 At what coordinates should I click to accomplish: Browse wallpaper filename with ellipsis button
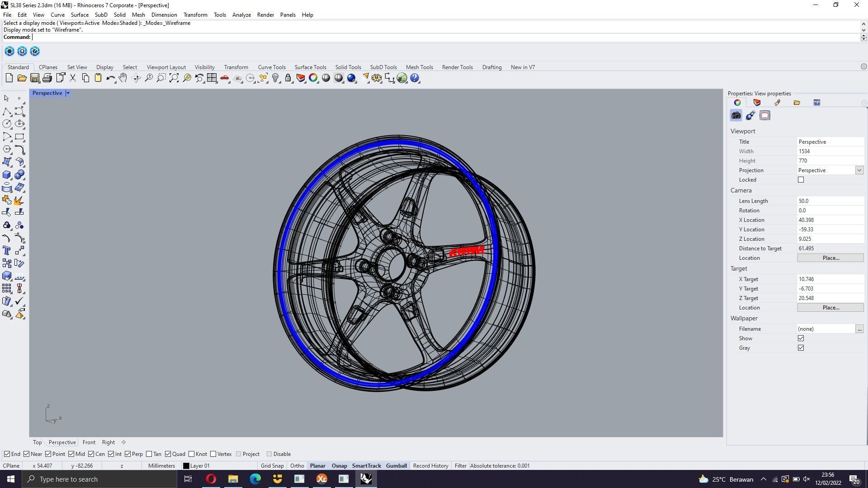[x=859, y=329]
